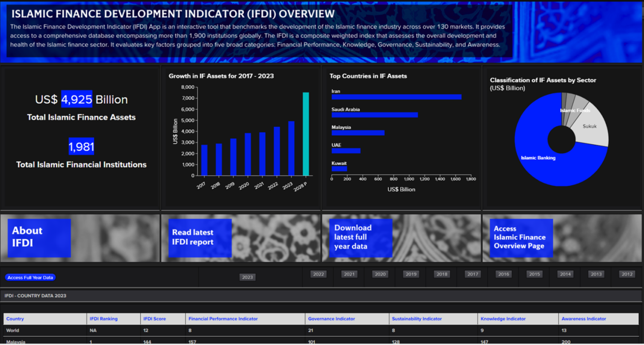Viewport: 644px width, 345px height.
Task: Click Download latest full year data
Action: [360, 238]
